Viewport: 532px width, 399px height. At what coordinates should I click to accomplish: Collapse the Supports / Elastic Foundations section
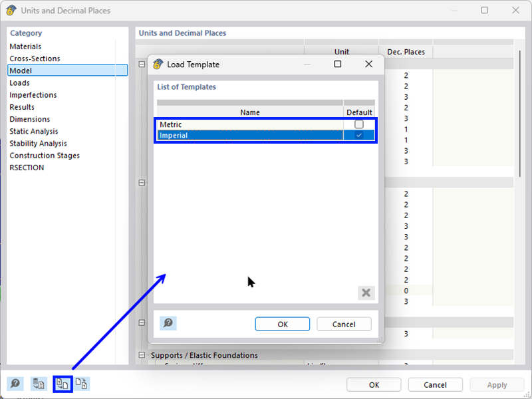[x=142, y=355]
